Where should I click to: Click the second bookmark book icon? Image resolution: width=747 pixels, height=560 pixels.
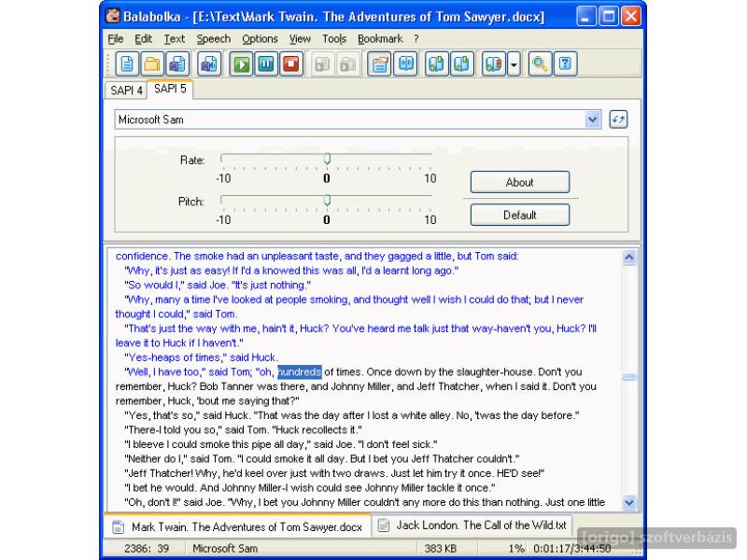coord(461,63)
